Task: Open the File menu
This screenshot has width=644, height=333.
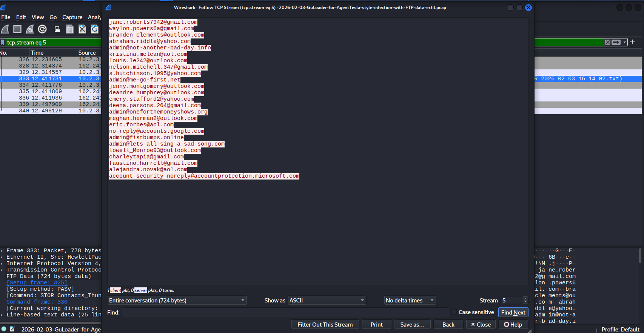Action: tap(6, 17)
